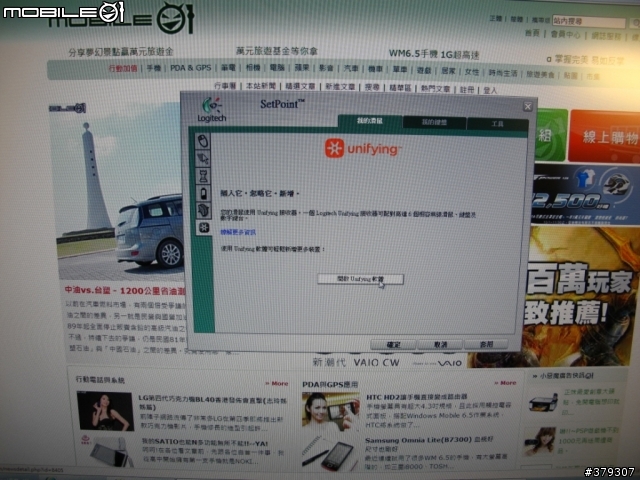Viewport: 640px width, 480px height.
Task: Open the 我的SATIO也能N多功能 article
Action: tap(205, 443)
